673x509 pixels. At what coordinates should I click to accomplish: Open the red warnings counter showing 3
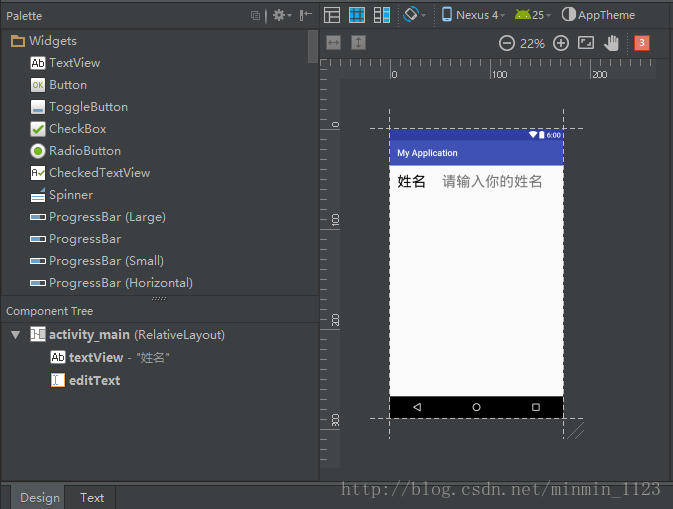[642, 42]
